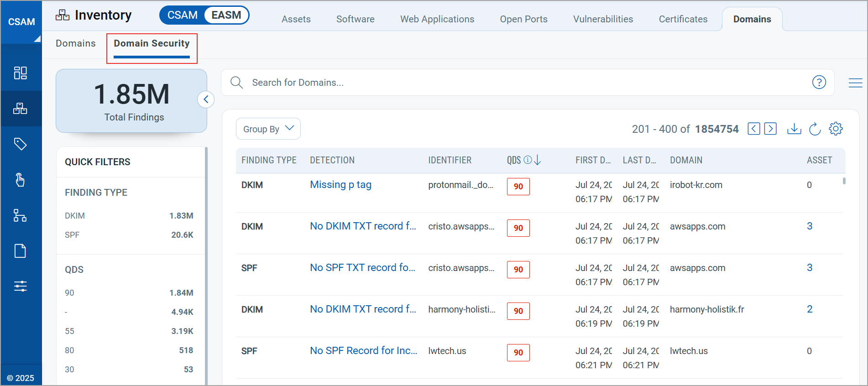Click QDS 90 badge for irobot-kr.com
Image resolution: width=868 pixels, height=386 pixels.
coord(518,187)
